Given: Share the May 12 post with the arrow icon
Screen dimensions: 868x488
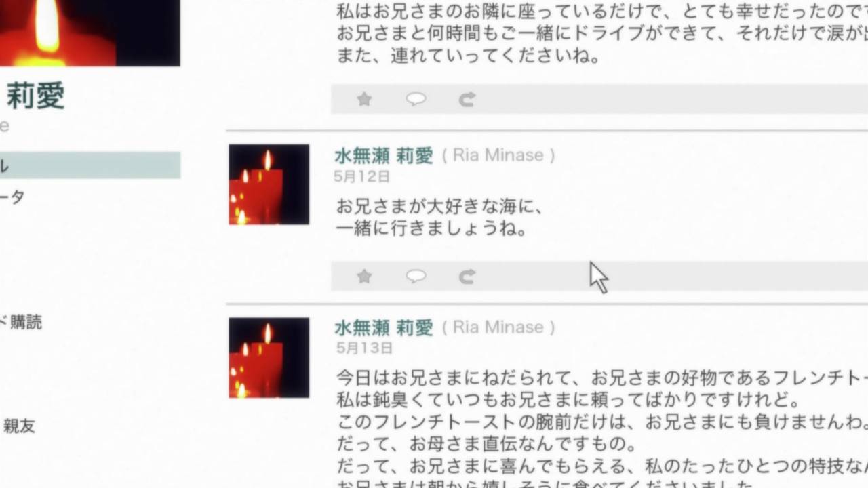Looking at the screenshot, I should 467,277.
